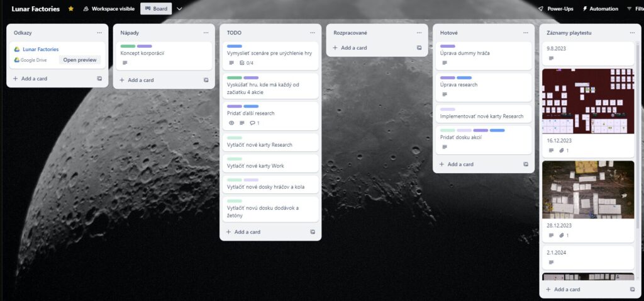Open card Vytlačiť novú dosku dodávok a žetóny
Image resolution: width=644 pixels, height=301 pixels.
pyautogui.click(x=270, y=209)
